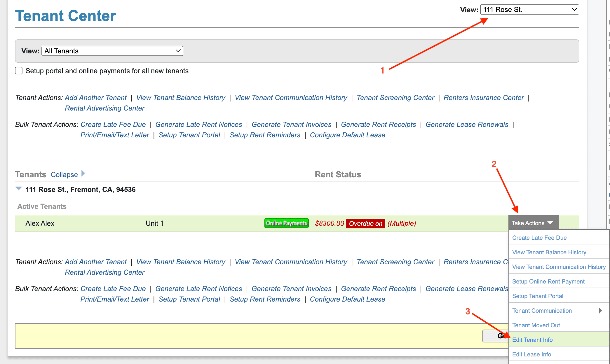The height and width of the screenshot is (364, 610).
Task: Collapse the Tenants list
Action: click(64, 174)
